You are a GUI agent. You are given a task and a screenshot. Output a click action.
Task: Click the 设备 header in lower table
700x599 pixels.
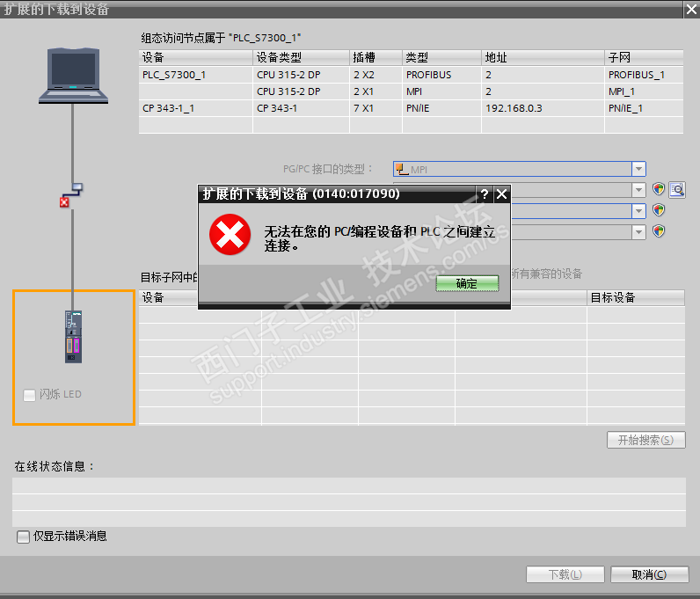click(x=168, y=297)
